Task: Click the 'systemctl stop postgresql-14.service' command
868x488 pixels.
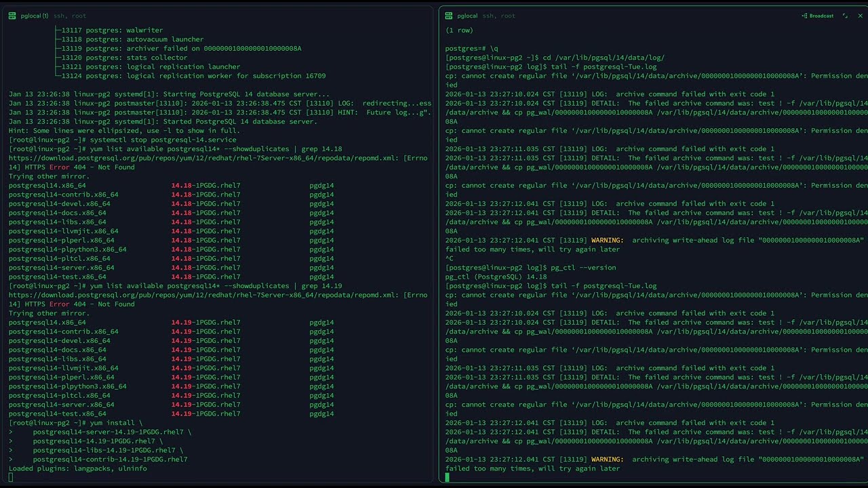Action: 163,140
